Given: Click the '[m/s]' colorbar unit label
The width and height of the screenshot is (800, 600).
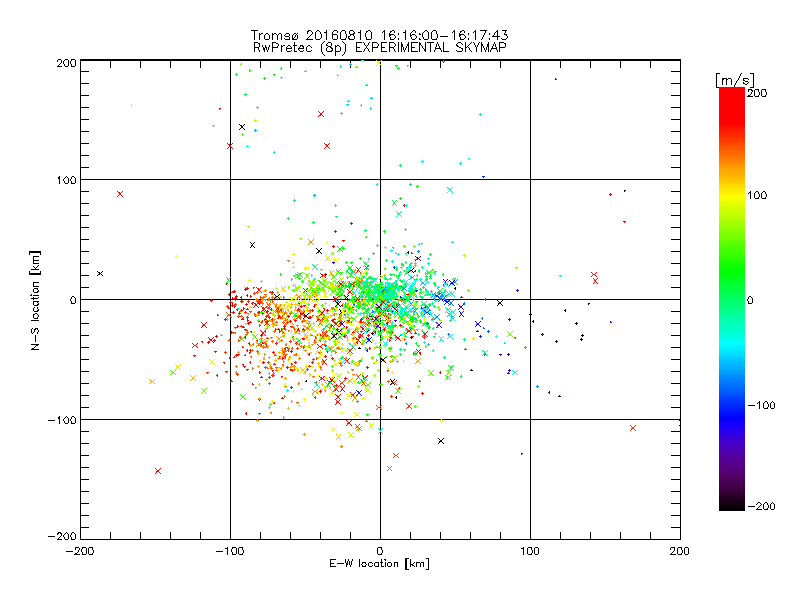Looking at the screenshot, I should tap(734, 80).
